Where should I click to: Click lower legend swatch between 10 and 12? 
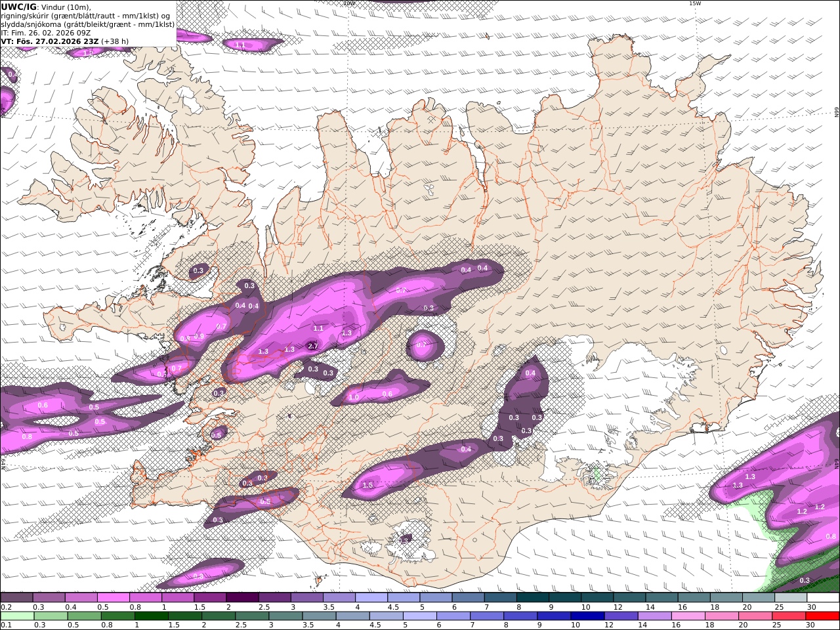coord(589,616)
